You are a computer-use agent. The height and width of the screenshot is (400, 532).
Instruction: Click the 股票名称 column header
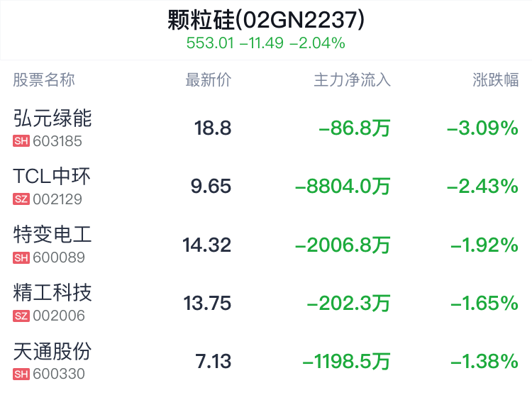[x=44, y=80]
